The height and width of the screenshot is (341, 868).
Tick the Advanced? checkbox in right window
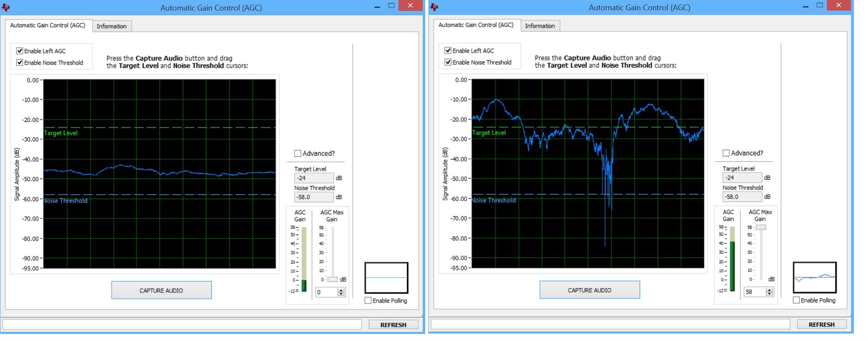coord(726,153)
